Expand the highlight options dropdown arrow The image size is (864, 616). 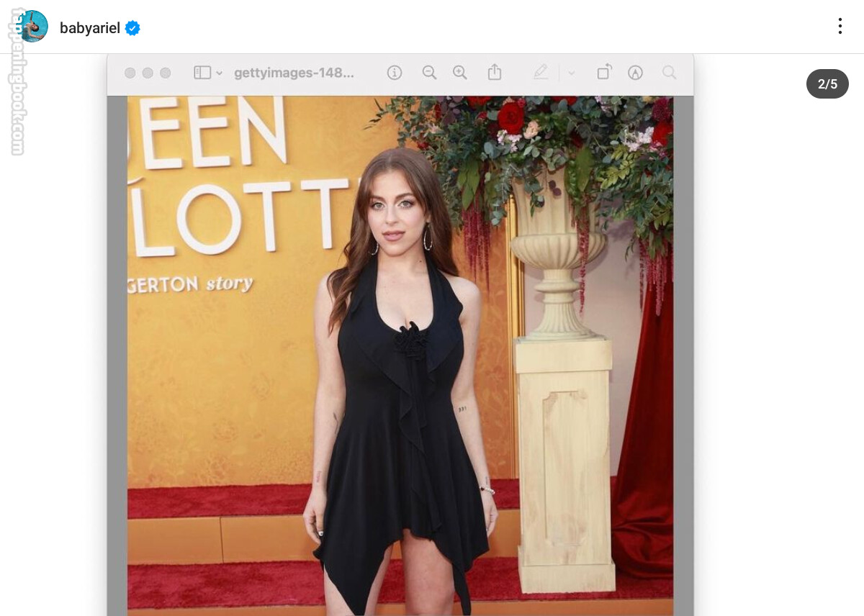[x=572, y=73]
